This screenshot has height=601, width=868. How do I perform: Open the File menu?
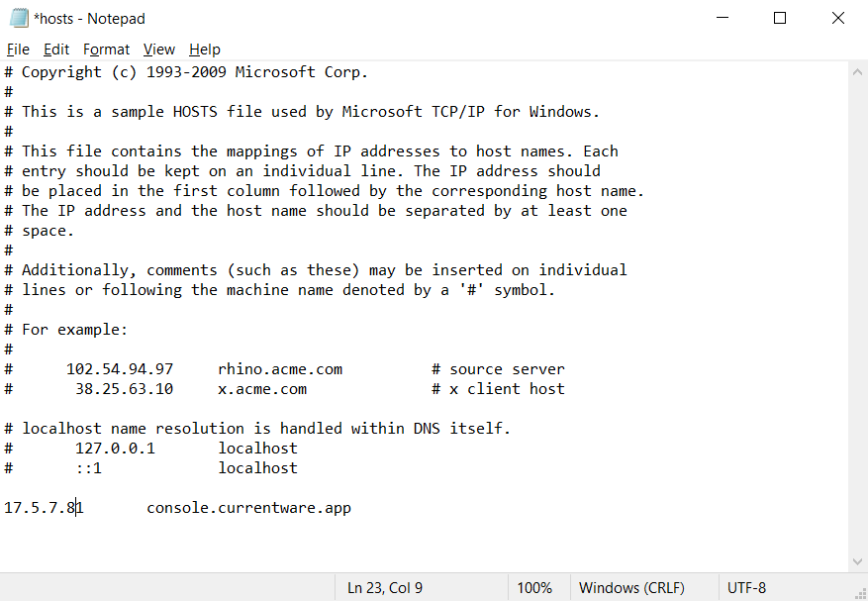point(18,50)
